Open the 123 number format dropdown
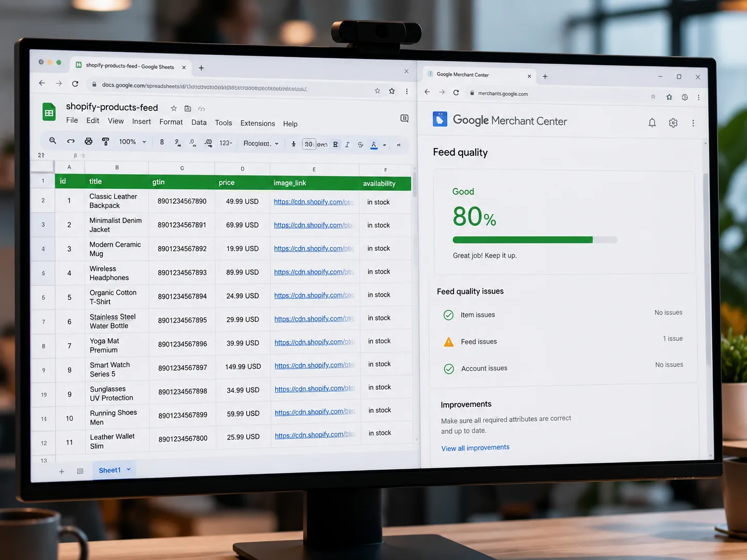This screenshot has width=747, height=560. 225,143
